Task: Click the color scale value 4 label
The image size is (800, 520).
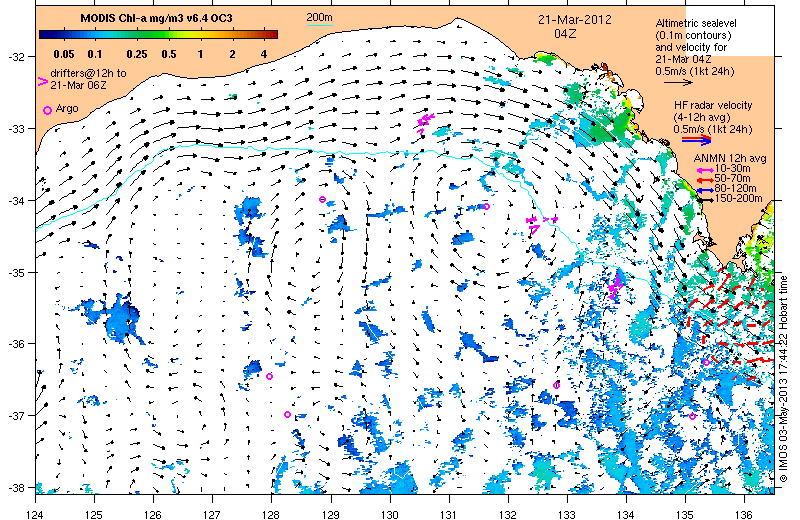Action: [264, 54]
